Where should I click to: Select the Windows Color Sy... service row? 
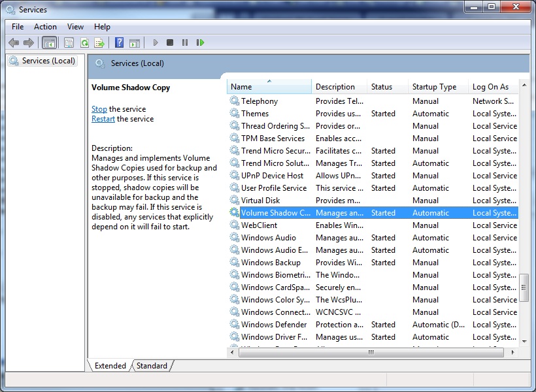coord(373,299)
